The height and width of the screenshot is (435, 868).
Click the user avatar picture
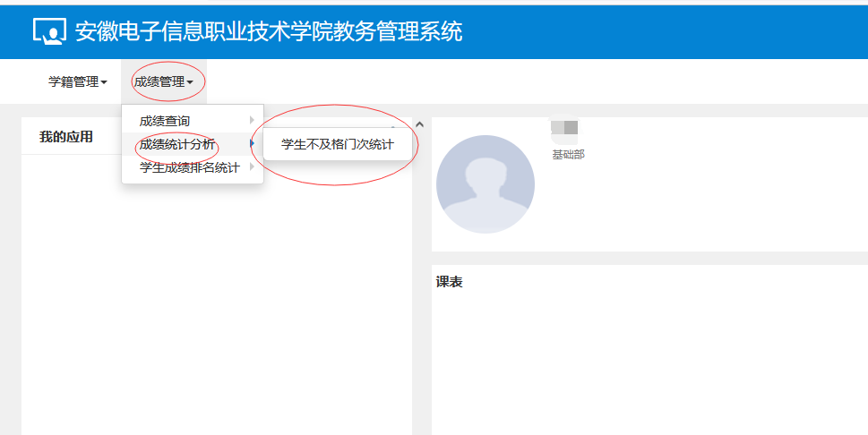pos(485,184)
